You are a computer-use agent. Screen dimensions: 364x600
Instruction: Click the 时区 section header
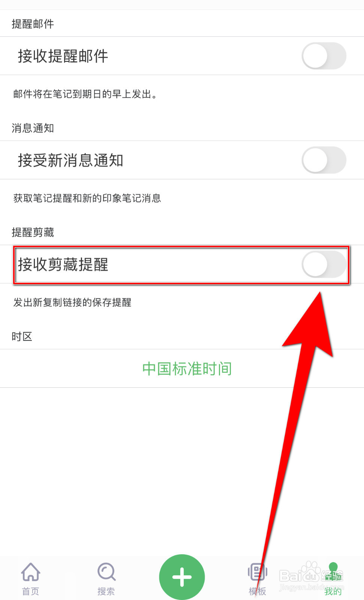[x=22, y=337]
